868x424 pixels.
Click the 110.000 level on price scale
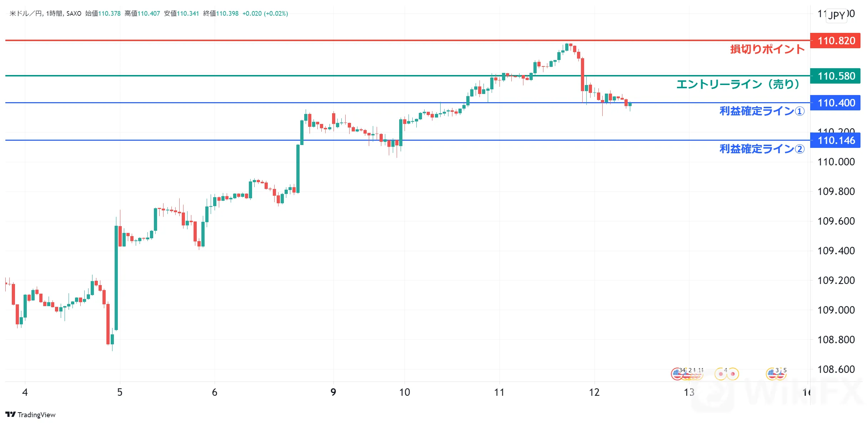[x=836, y=162]
